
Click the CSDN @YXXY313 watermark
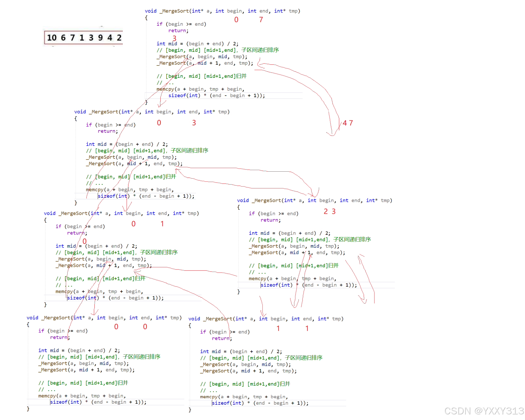[x=484, y=411]
